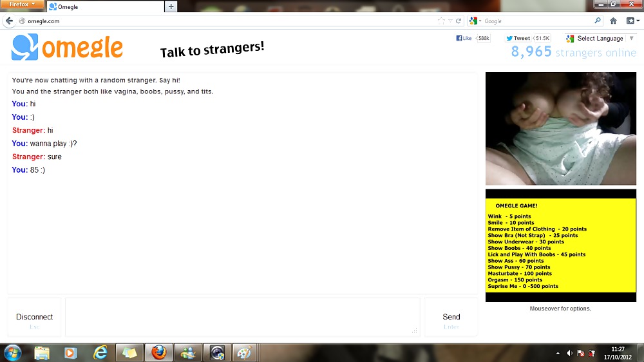This screenshot has height=362, width=644.
Task: Reload the page with the refresh icon
Action: click(x=459, y=21)
